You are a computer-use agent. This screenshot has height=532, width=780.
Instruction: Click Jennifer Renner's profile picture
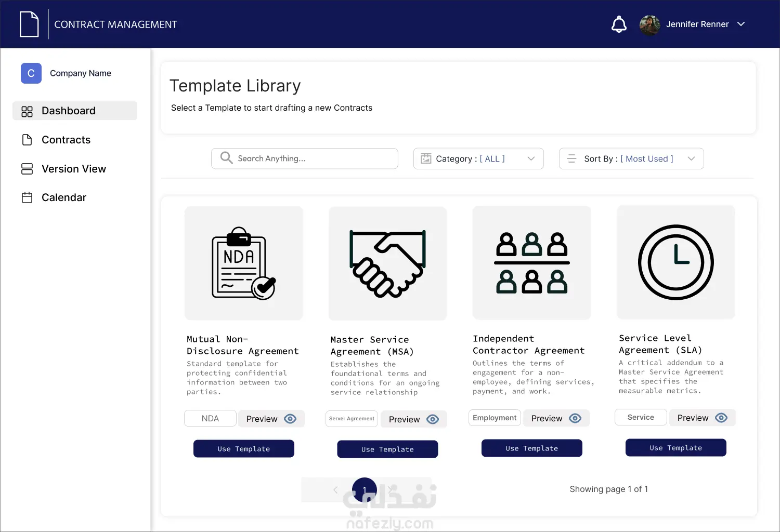649,24
